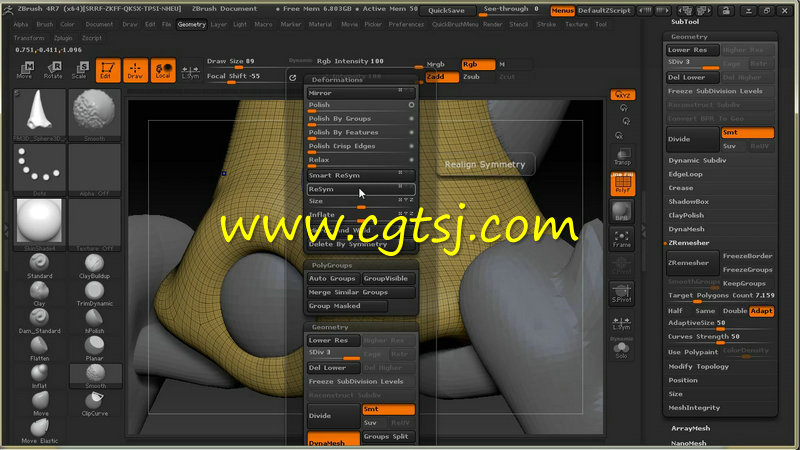Expand the ArrayMesh palette

click(690, 429)
